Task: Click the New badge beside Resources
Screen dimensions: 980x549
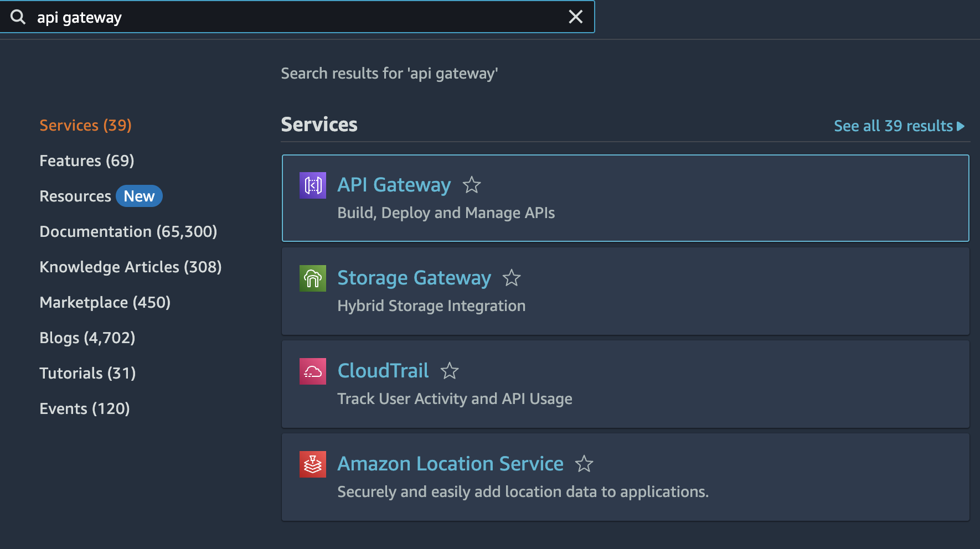Action: tap(139, 196)
